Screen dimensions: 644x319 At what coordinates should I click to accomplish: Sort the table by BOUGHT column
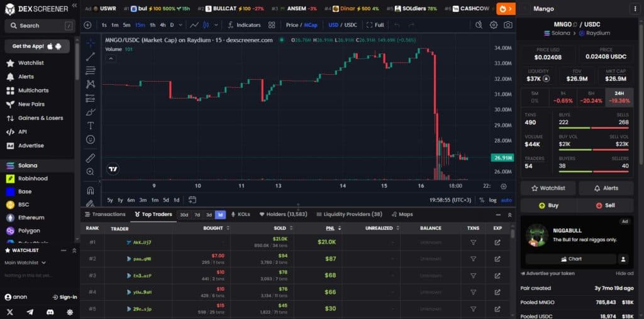tap(216, 228)
